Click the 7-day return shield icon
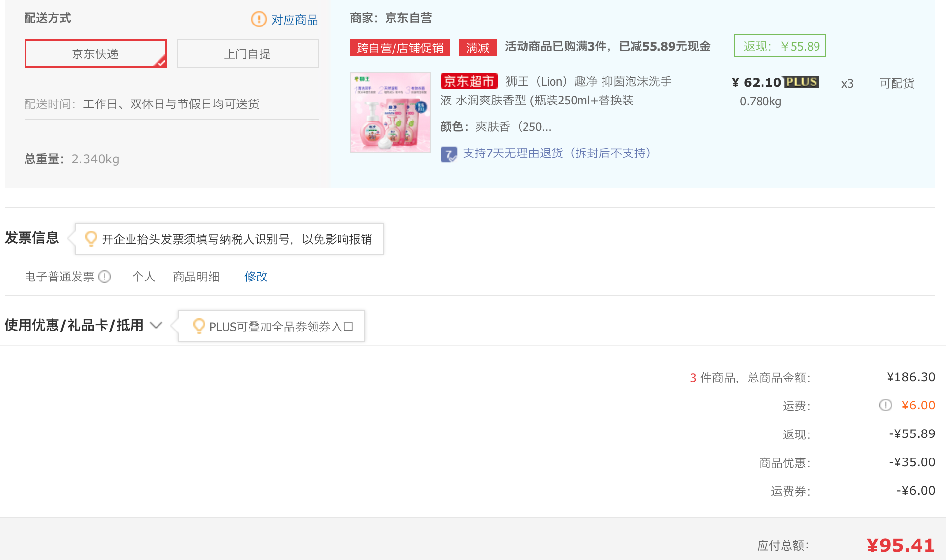This screenshot has height=560, width=946. (448, 154)
